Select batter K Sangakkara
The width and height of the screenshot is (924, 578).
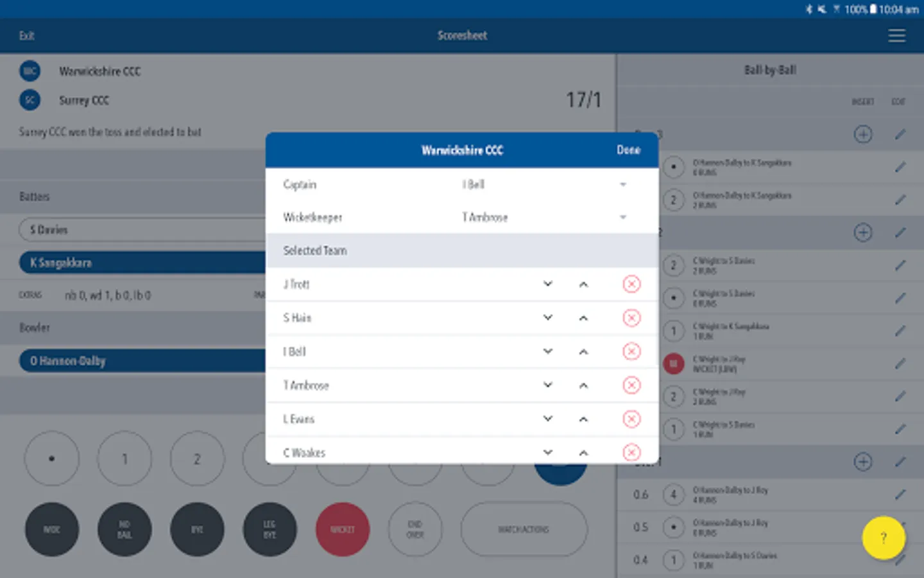click(x=142, y=263)
